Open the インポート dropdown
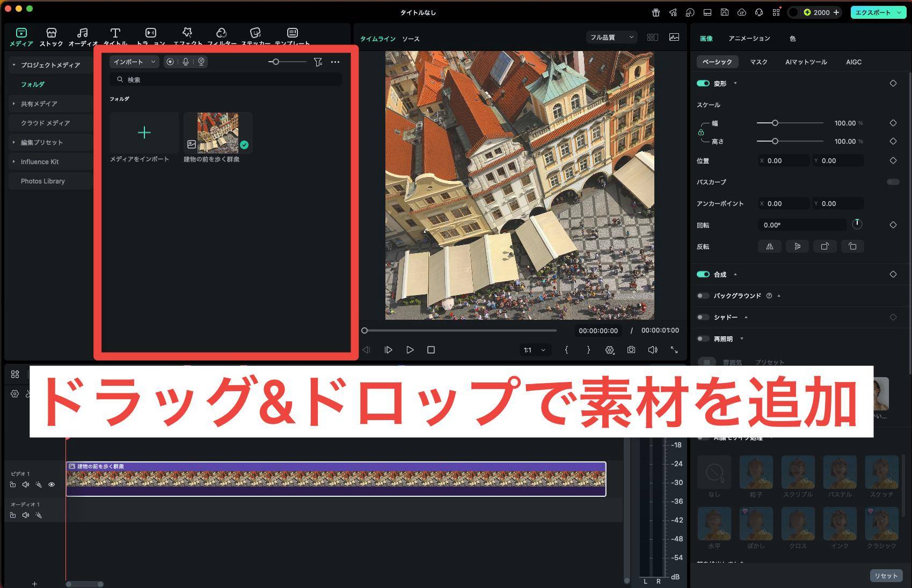Image resolution: width=912 pixels, height=588 pixels. 134,62
